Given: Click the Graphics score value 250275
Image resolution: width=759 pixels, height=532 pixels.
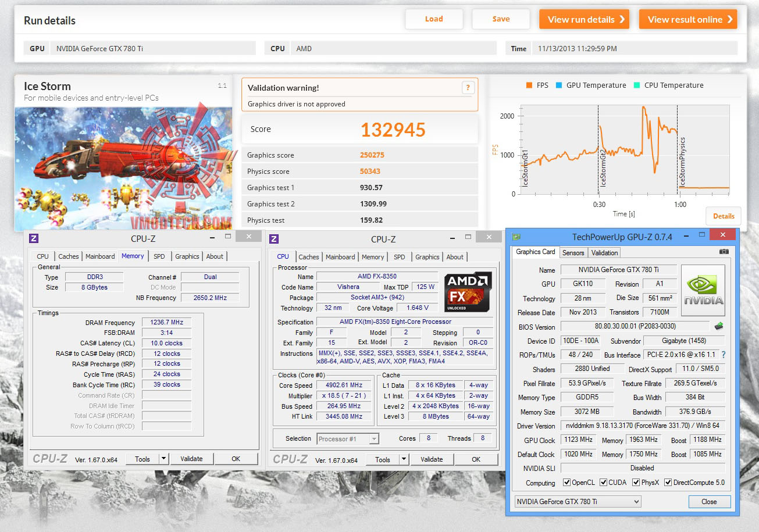Looking at the screenshot, I should point(372,155).
